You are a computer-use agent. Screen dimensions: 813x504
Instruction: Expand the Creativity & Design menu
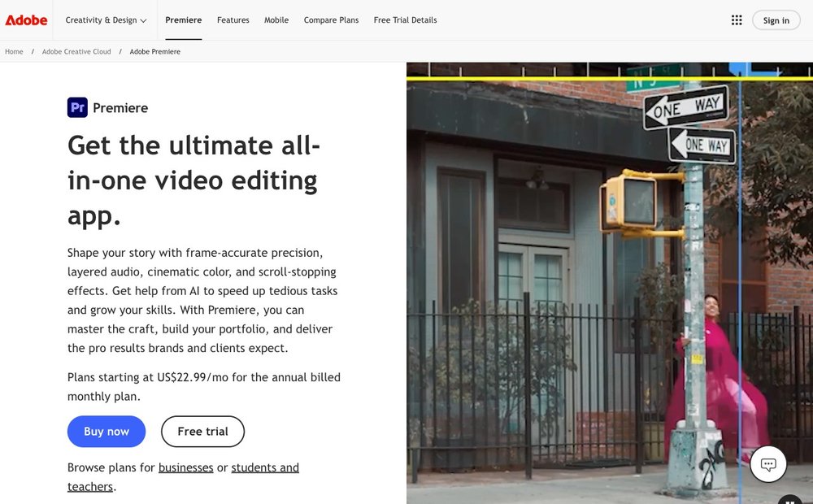[x=106, y=20]
